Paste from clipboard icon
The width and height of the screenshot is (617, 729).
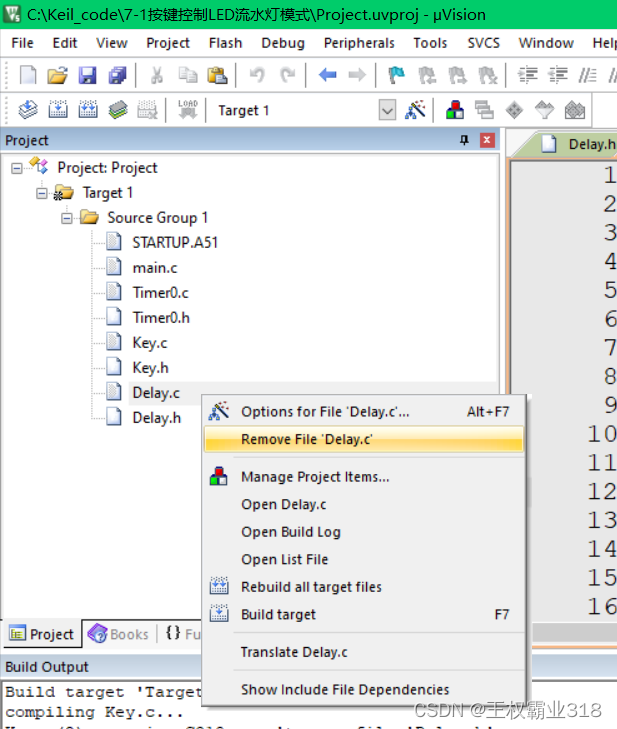click(217, 75)
